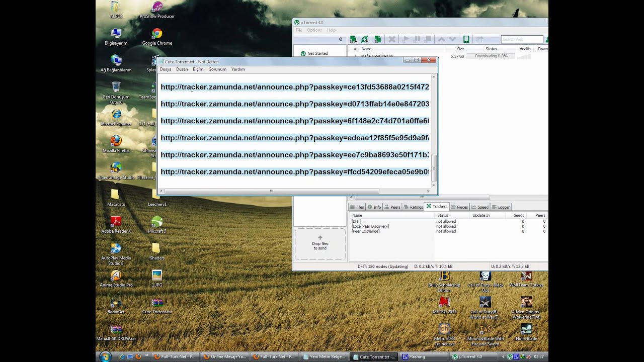This screenshot has width=644, height=362.
Task: Click Notepad horizontal scrollbar thumb
Action: pyautogui.click(x=272, y=191)
